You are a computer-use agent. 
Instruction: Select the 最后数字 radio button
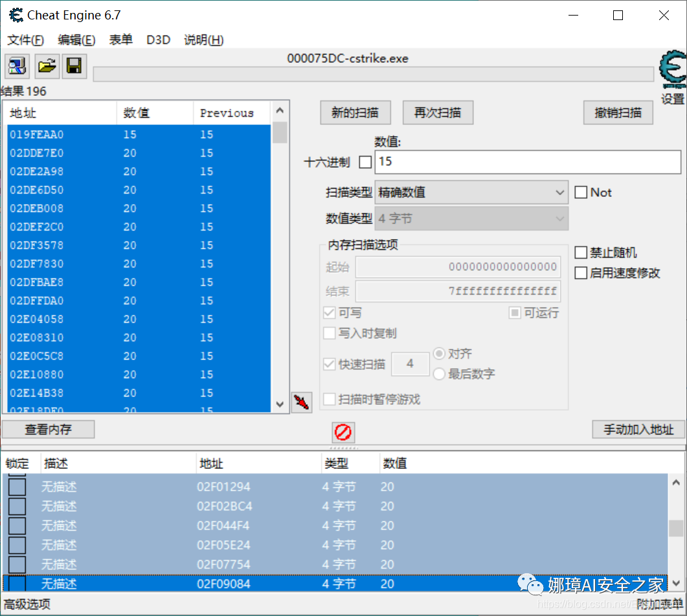tap(439, 374)
